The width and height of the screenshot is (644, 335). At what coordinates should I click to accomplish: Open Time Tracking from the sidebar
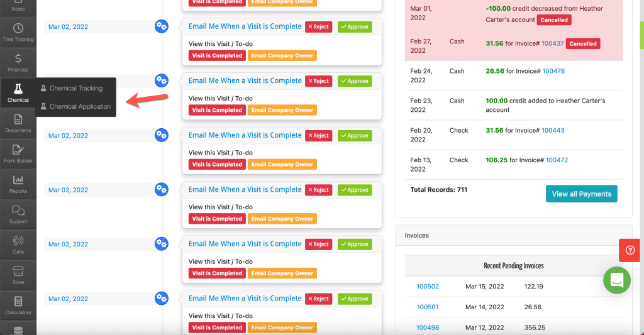(18, 33)
